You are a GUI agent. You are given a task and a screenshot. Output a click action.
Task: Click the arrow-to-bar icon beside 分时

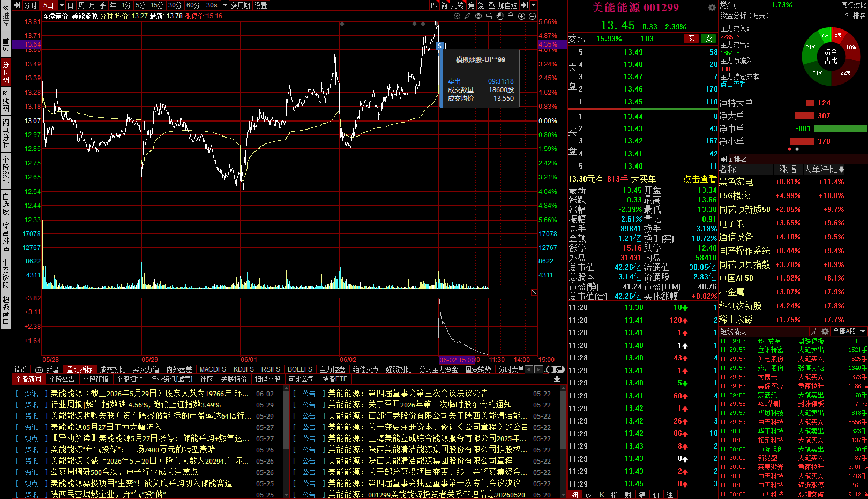click(17, 5)
